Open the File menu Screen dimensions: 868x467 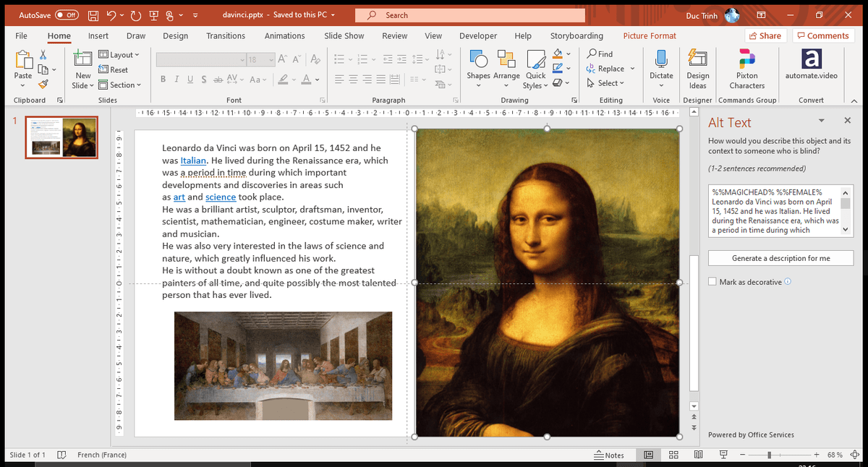point(21,35)
